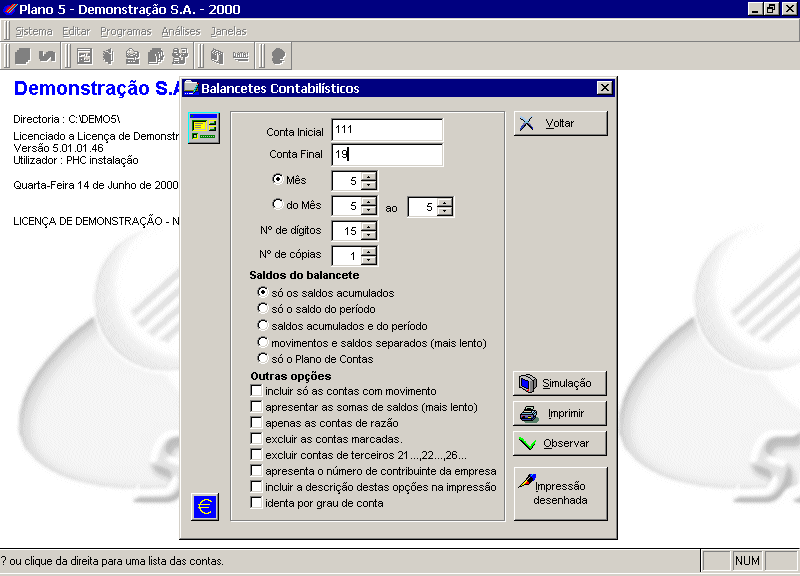Open the Editar menu
Image resolution: width=800 pixels, height=576 pixels.
click(x=76, y=31)
